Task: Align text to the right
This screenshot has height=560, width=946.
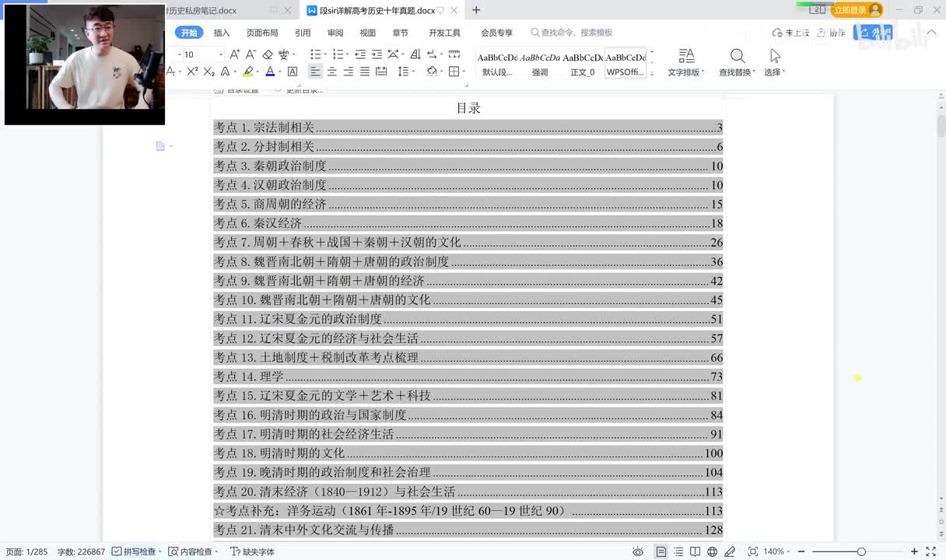Action: (349, 72)
